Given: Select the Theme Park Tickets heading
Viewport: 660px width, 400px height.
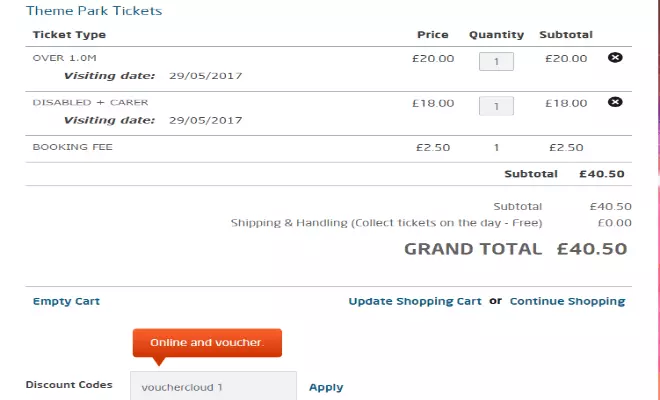Looking at the screenshot, I should pyautogui.click(x=93, y=11).
